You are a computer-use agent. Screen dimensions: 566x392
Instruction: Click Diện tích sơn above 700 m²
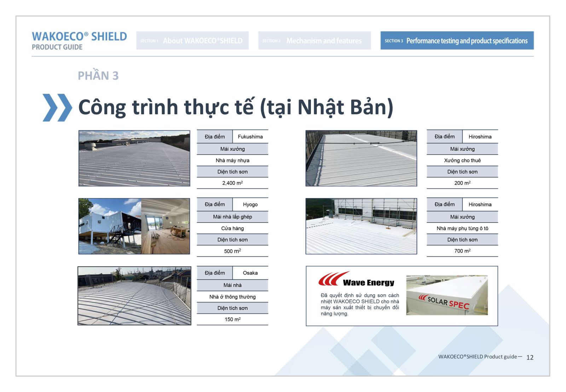coord(462,240)
